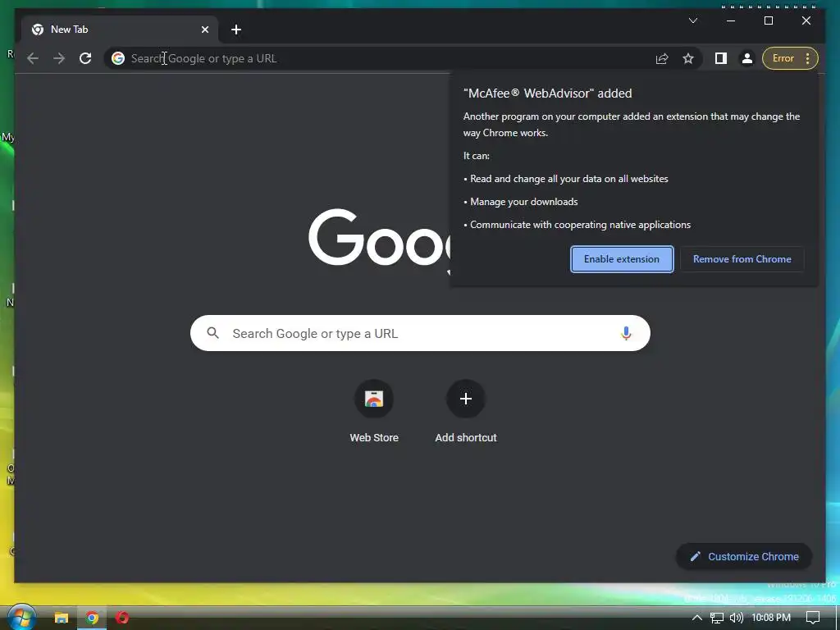This screenshot has height=630, width=840.
Task: Click 'Manage your downloads' text
Action: click(524, 202)
